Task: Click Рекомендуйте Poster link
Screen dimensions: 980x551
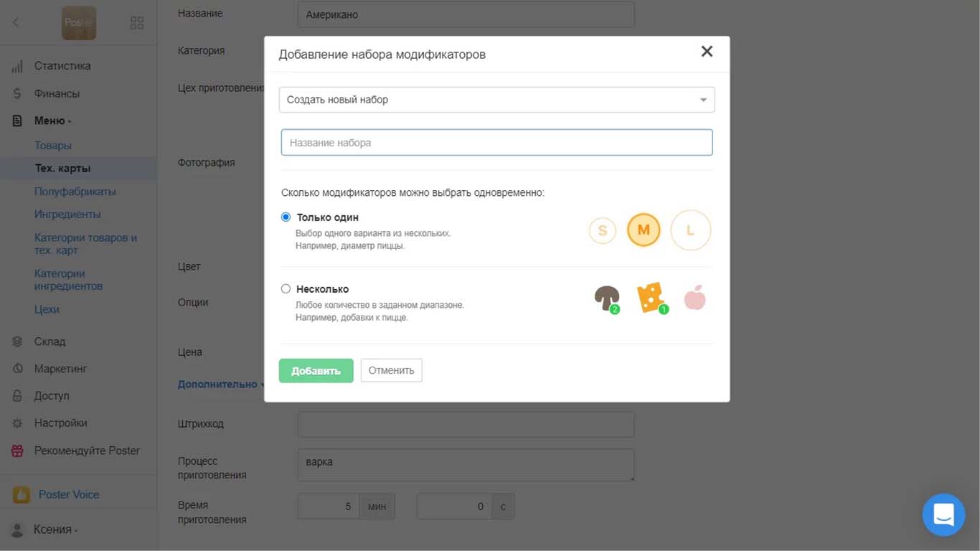Action: [87, 451]
